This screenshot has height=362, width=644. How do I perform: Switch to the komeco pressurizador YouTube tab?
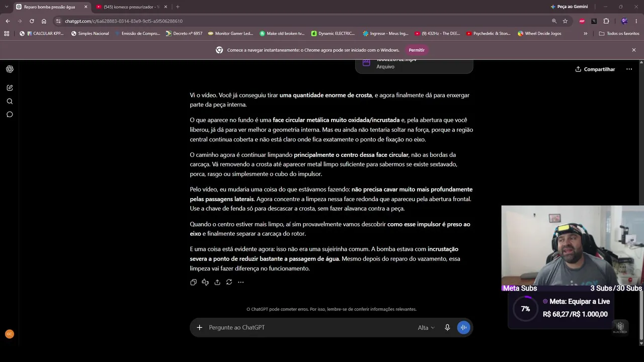pos(131,7)
